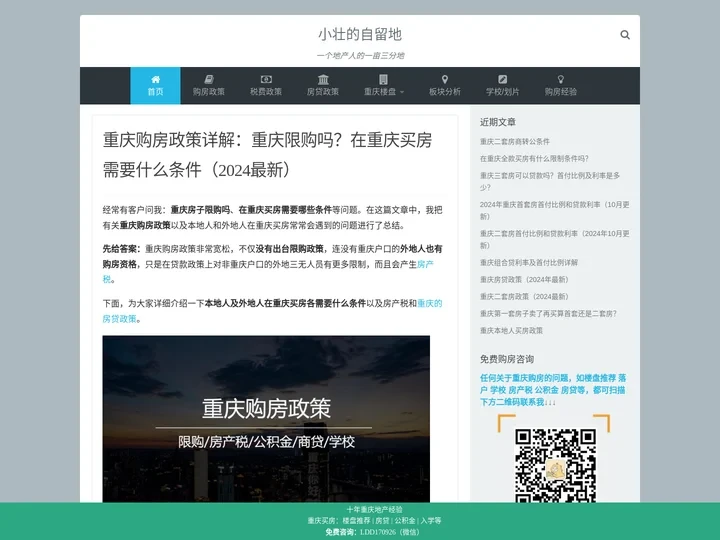Click the book icon above 购房政策
Image resolution: width=720 pixels, height=540 pixels.
click(208, 79)
